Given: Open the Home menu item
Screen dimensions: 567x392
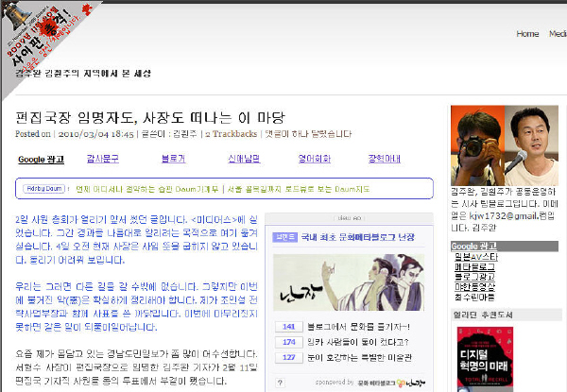Looking at the screenshot, I should (x=528, y=33).
